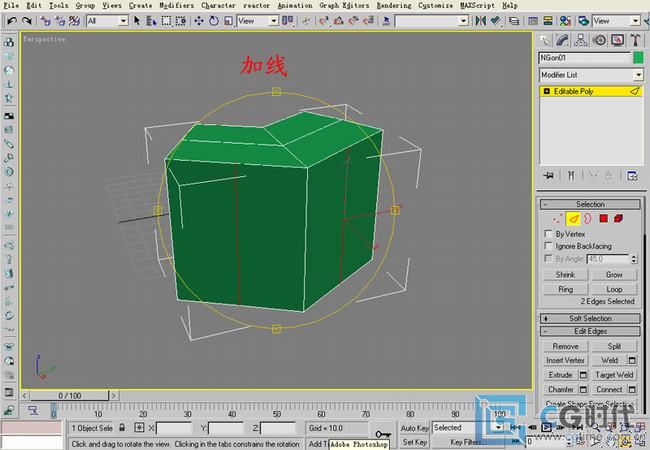Click the Unlink Selection icon
This screenshot has width=650, height=450.
tap(60, 21)
